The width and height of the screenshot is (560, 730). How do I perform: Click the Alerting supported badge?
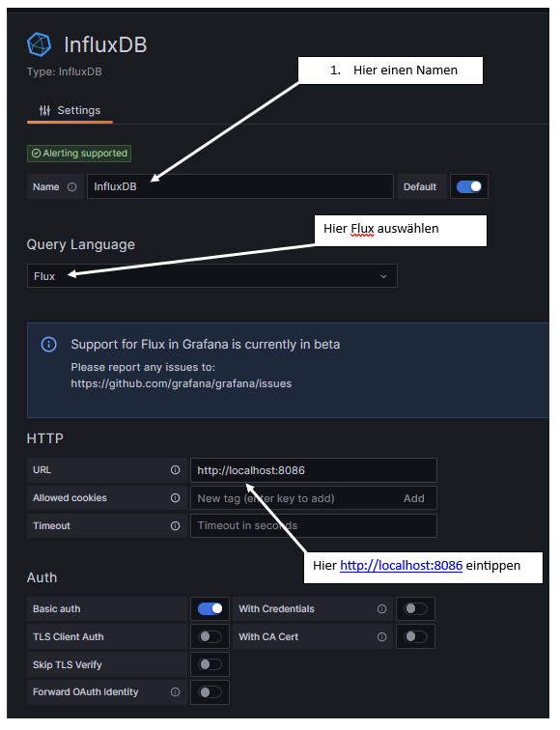click(x=79, y=154)
